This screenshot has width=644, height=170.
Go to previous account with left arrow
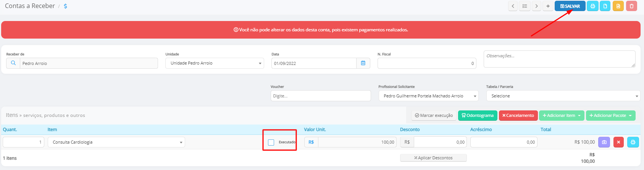pos(513,6)
